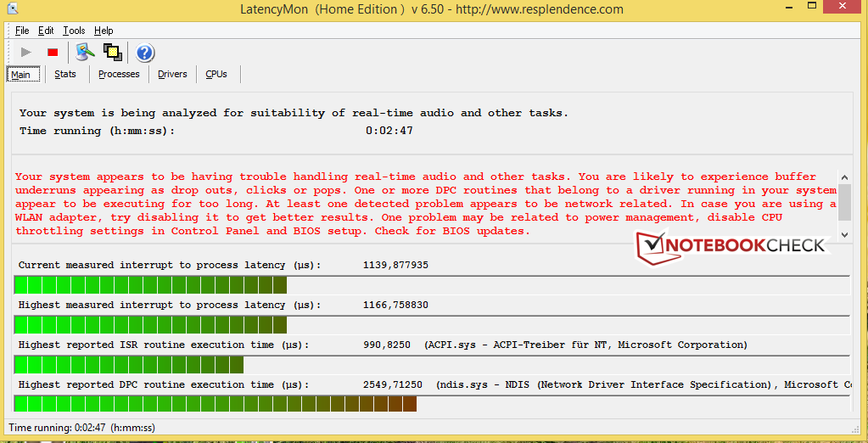Click the ndis.sys driver description text
This screenshot has width=868, height=443.
[644, 384]
